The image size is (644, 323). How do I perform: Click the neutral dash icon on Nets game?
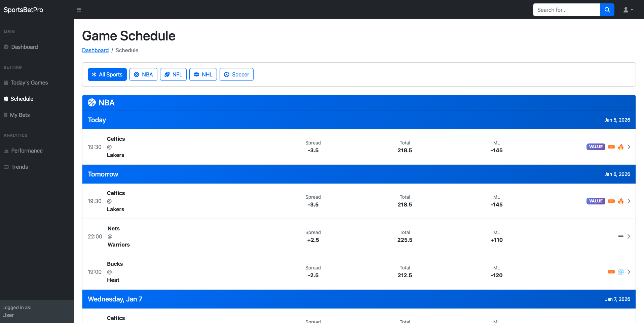(x=621, y=236)
